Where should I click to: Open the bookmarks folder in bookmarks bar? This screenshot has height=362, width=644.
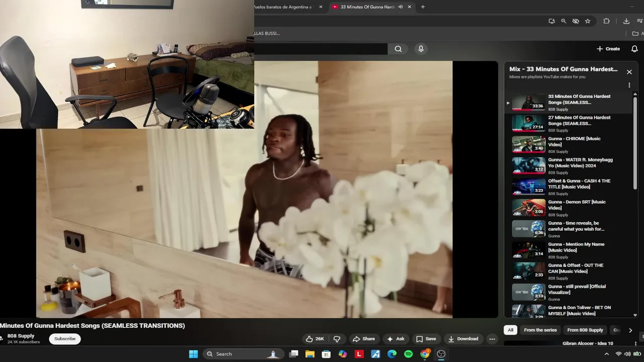[x=635, y=34]
